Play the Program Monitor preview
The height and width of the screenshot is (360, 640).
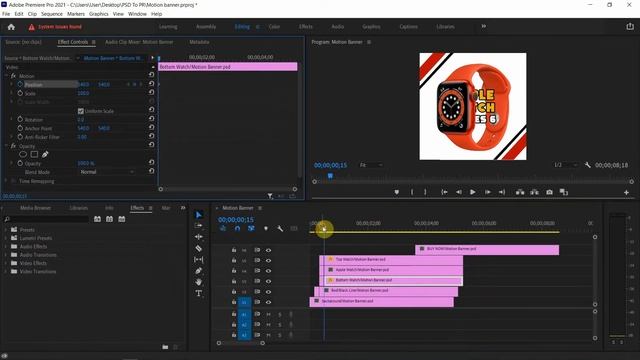[x=473, y=192]
